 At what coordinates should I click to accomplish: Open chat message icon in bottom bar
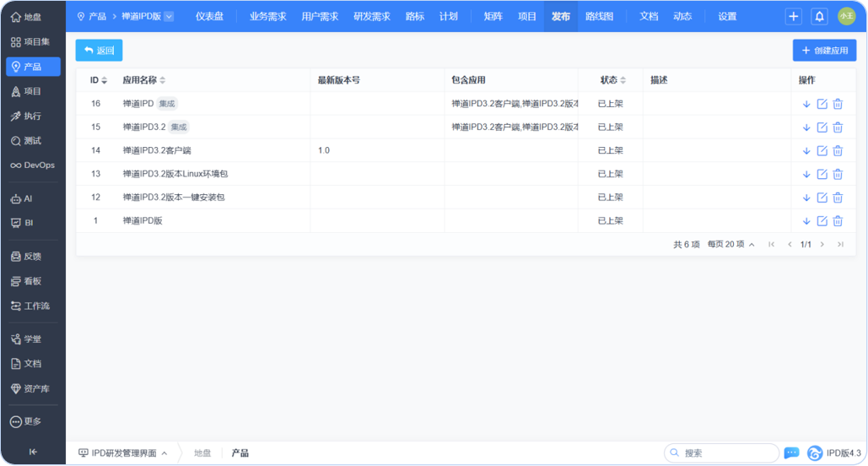click(791, 453)
